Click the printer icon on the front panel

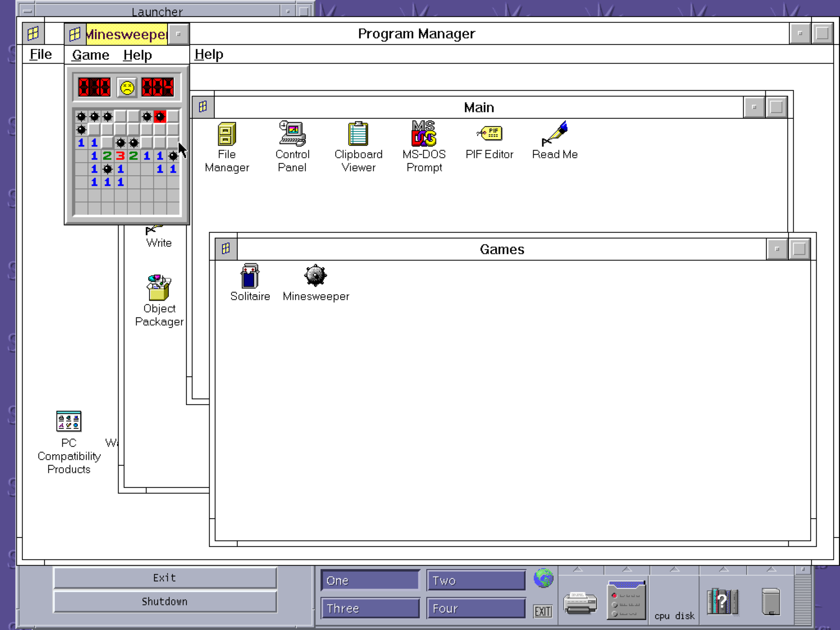click(x=580, y=603)
